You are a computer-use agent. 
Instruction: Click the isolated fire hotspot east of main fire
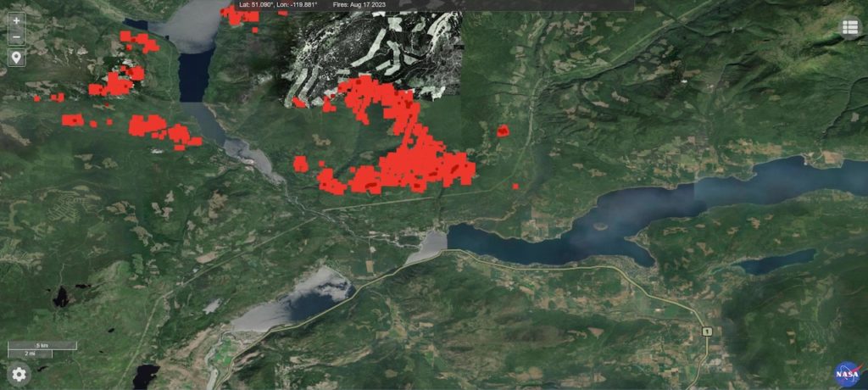(x=503, y=131)
